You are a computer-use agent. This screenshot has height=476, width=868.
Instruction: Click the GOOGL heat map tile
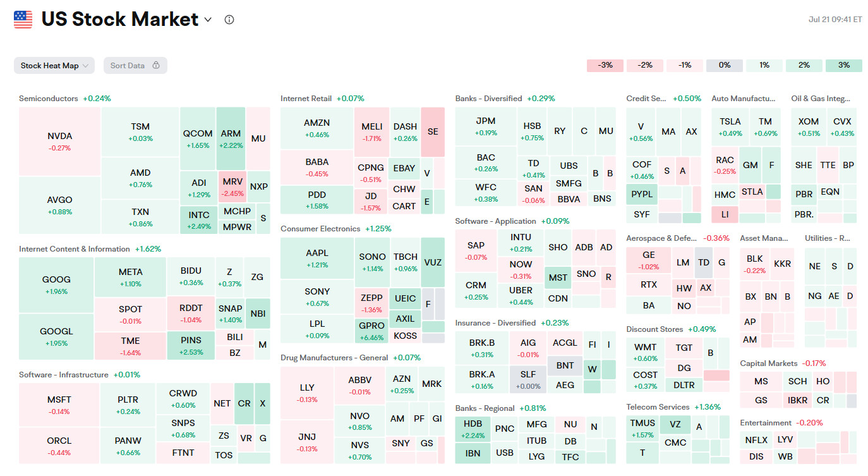click(57, 336)
